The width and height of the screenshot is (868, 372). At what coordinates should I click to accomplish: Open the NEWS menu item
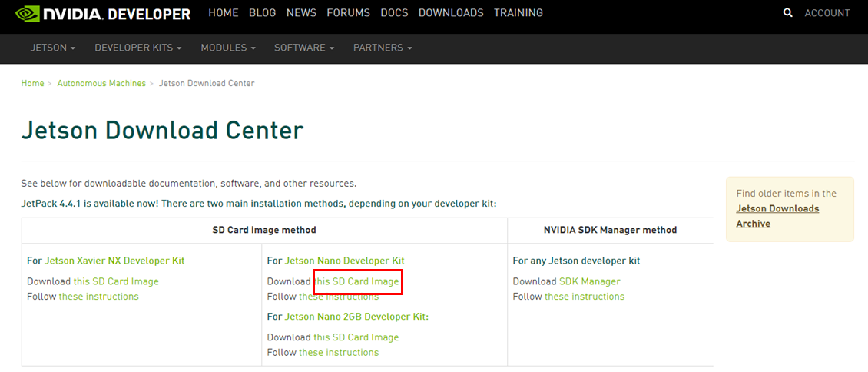click(x=301, y=13)
